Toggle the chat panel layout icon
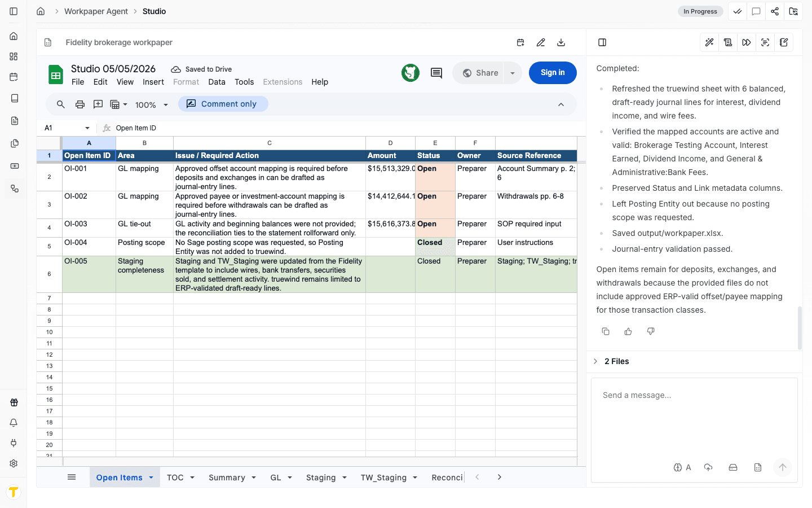 (x=602, y=42)
